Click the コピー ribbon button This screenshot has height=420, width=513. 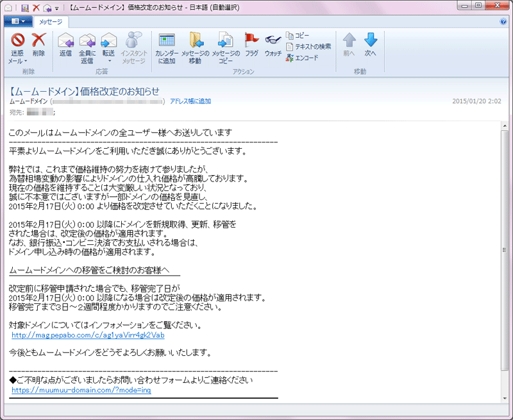click(x=298, y=35)
